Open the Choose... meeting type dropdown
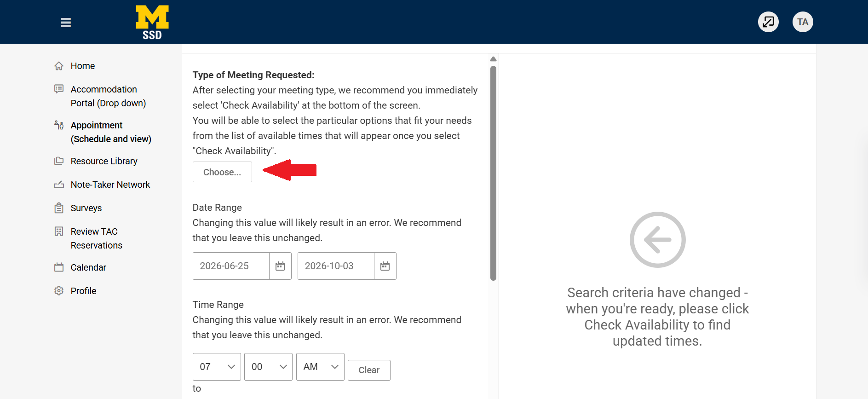This screenshot has width=868, height=399. point(222,172)
